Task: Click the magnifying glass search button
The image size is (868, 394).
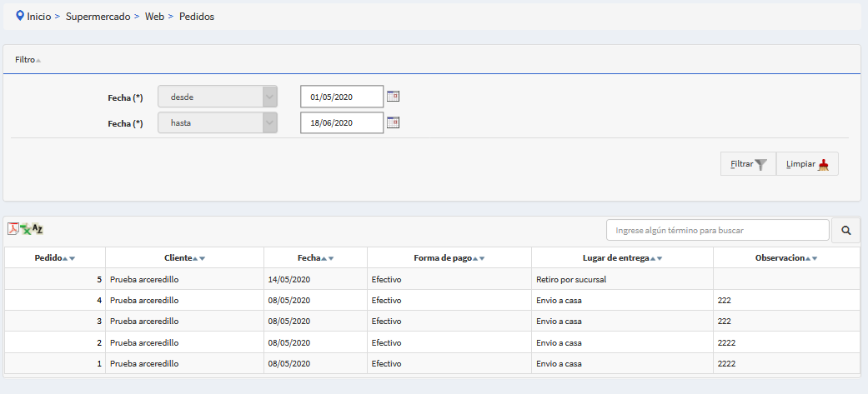Action: click(845, 230)
